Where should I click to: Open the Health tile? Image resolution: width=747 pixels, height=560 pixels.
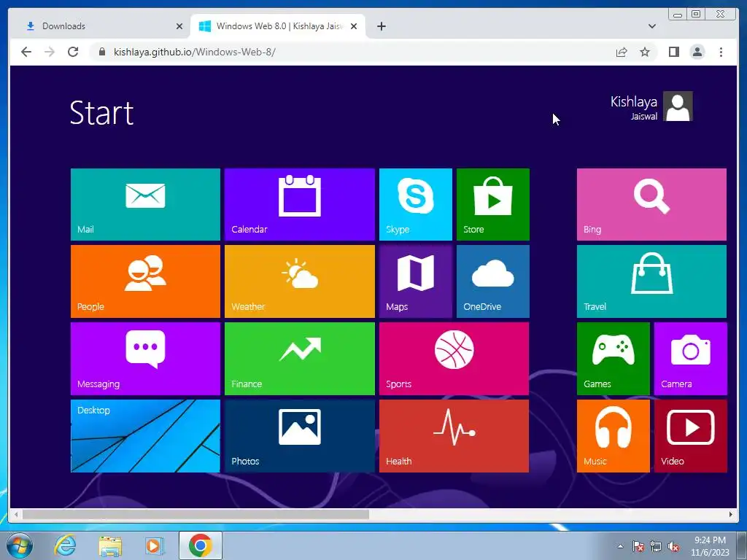coord(454,436)
